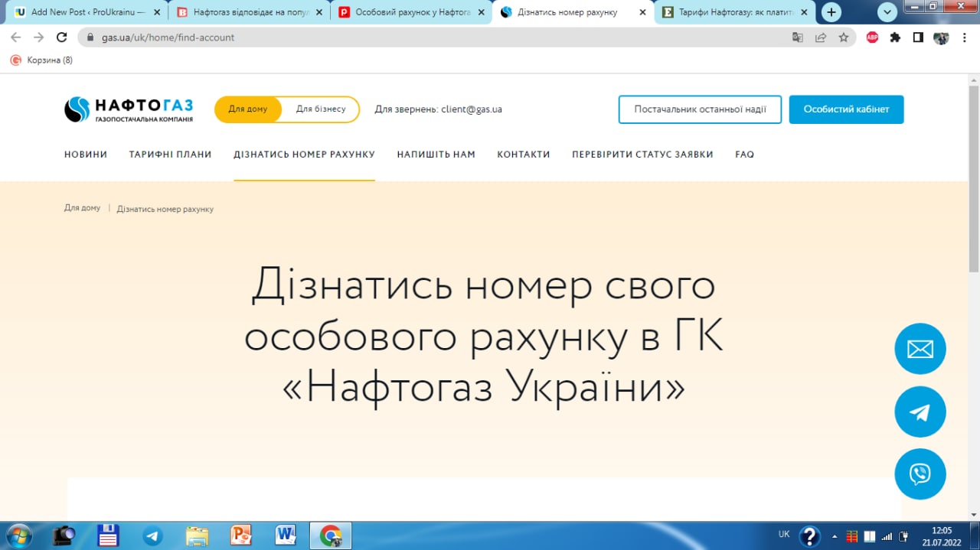The width and height of the screenshot is (980, 550).
Task: Click 'Дізнатись номер рахунку' breadcrumb
Action: 165,209
